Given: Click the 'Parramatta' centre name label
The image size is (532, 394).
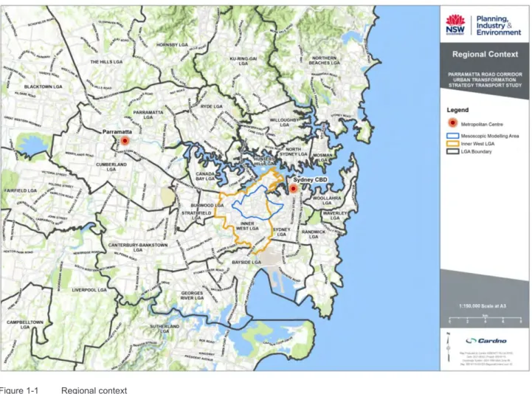Looking at the screenshot, I should coord(117,131).
